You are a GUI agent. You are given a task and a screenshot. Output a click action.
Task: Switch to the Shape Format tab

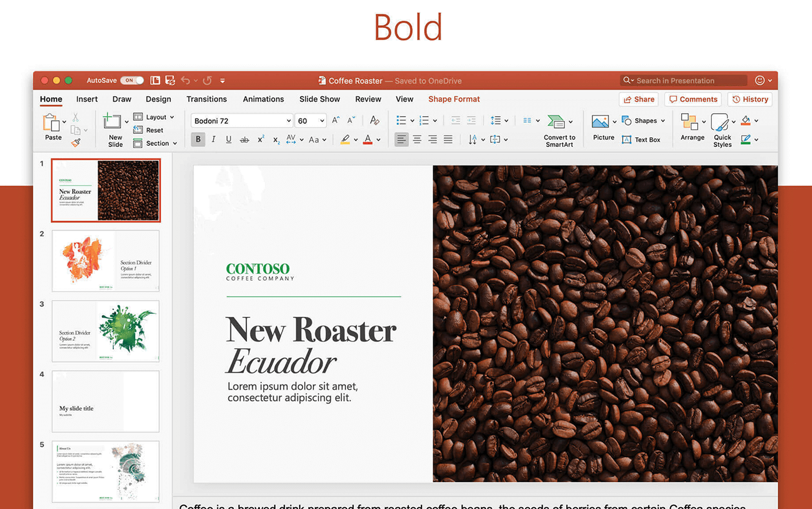click(454, 99)
